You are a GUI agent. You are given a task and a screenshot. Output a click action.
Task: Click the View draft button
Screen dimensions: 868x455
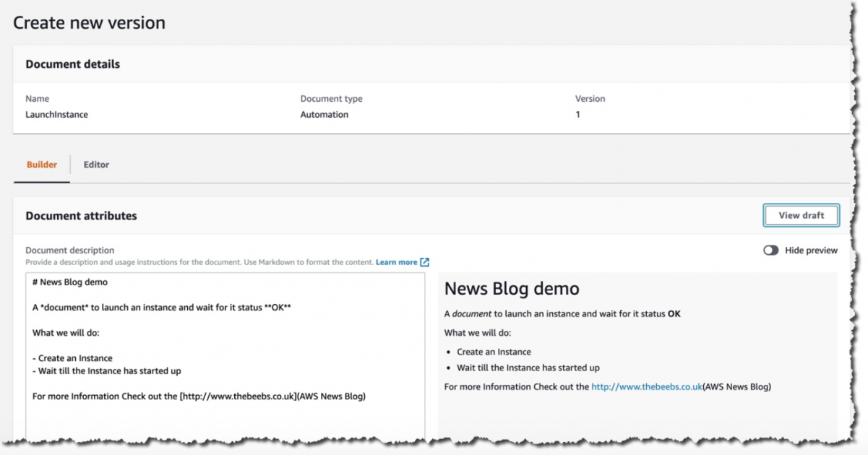[x=801, y=215]
